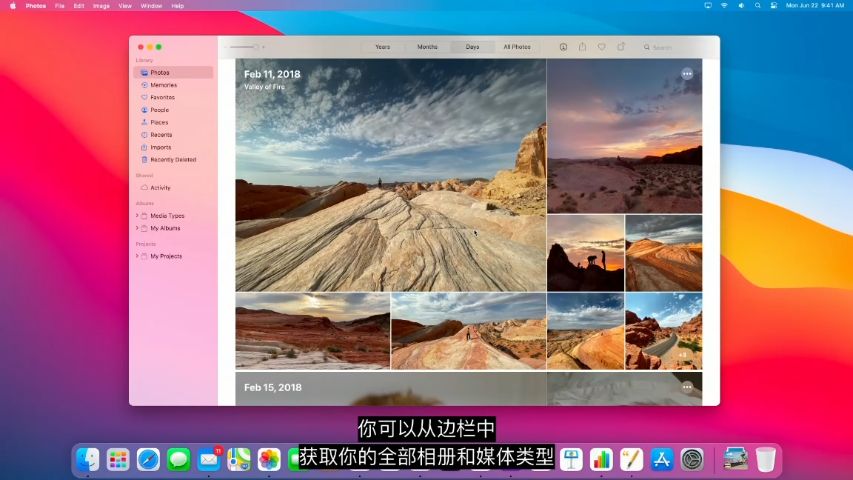Switch view to Years

coord(383,47)
